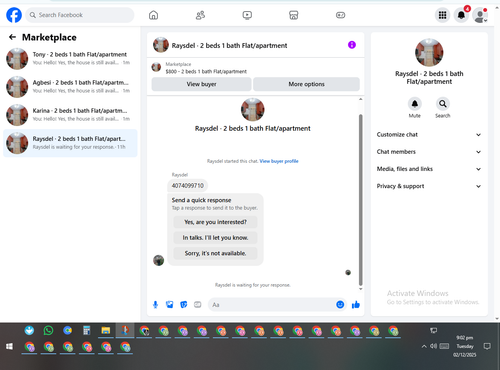Send quick reply "Yes, are you interested?"
The height and width of the screenshot is (370, 500).
point(215,222)
